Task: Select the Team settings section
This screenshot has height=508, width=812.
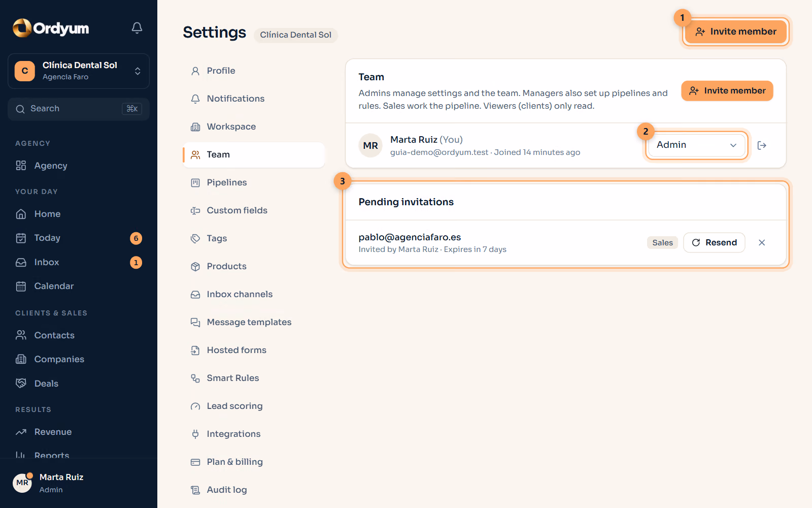Action: coord(254,154)
